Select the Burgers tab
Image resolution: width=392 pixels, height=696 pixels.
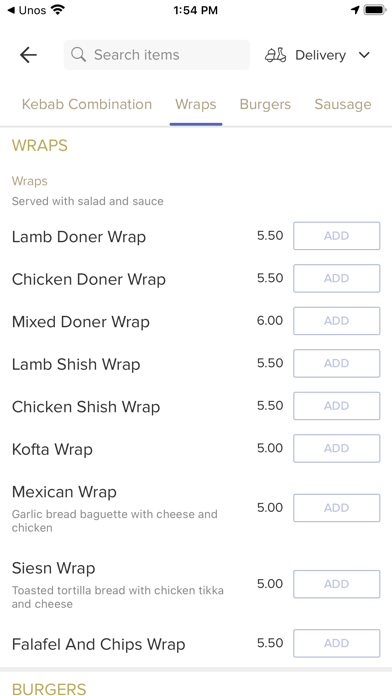click(265, 104)
